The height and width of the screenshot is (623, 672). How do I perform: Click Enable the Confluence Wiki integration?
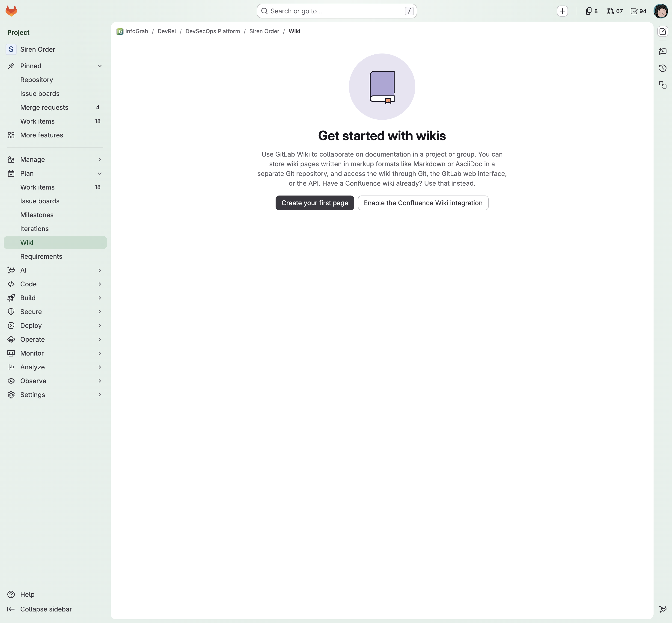tap(423, 203)
